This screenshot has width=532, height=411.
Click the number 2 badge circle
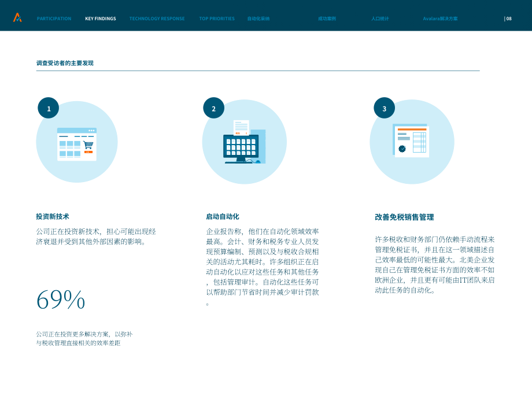click(x=214, y=108)
